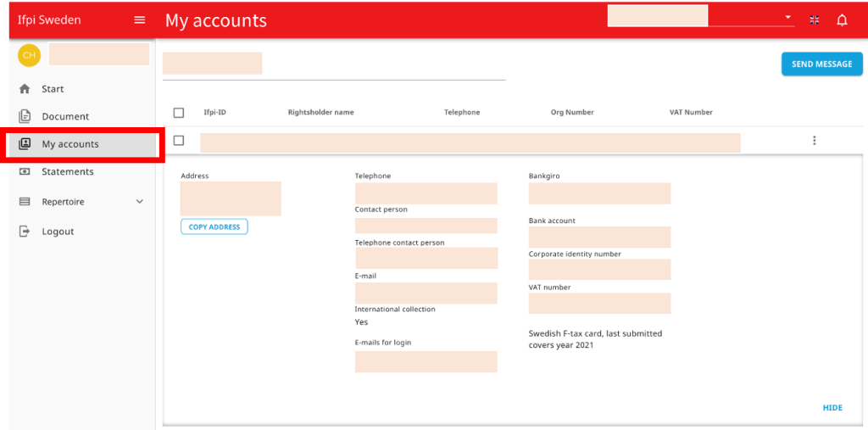Image resolution: width=868 pixels, height=430 pixels.
Task: Check the rightsholder row checkbox
Action: [x=179, y=141]
